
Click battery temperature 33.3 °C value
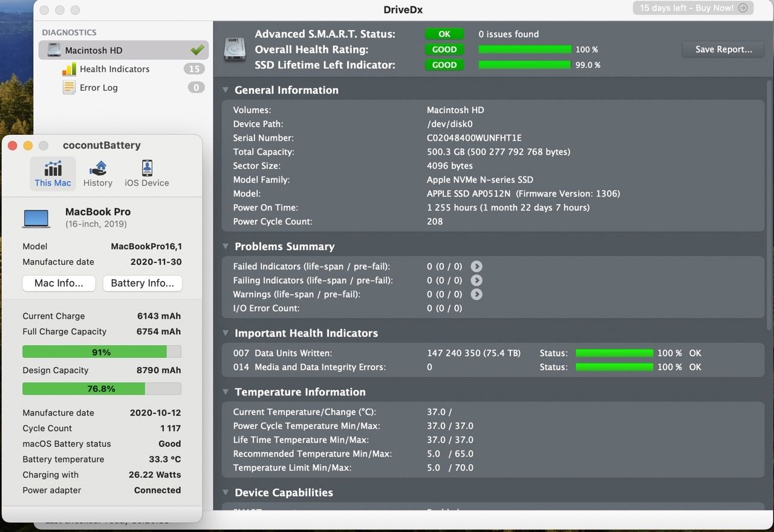165,459
